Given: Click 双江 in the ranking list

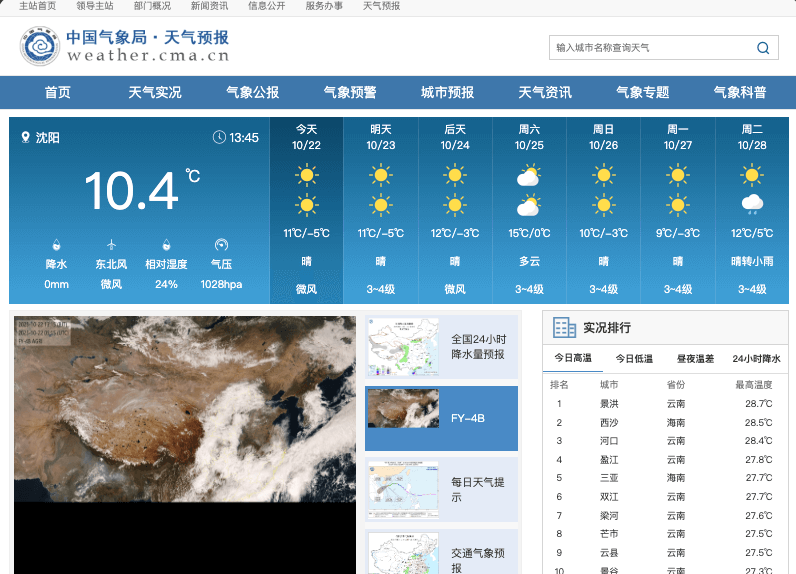Looking at the screenshot, I should [x=609, y=497].
